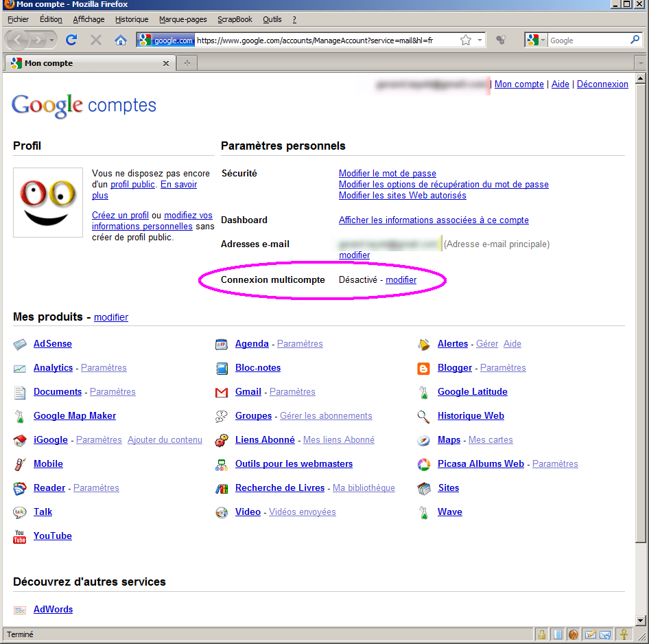
Task: Click the Blogger orange logo icon
Action: [x=423, y=368]
